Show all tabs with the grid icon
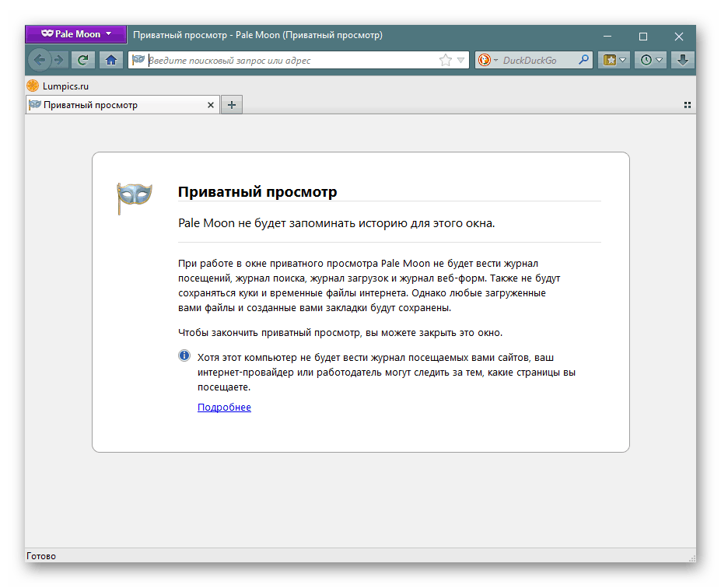The height and width of the screenshot is (588, 721). coord(688,105)
